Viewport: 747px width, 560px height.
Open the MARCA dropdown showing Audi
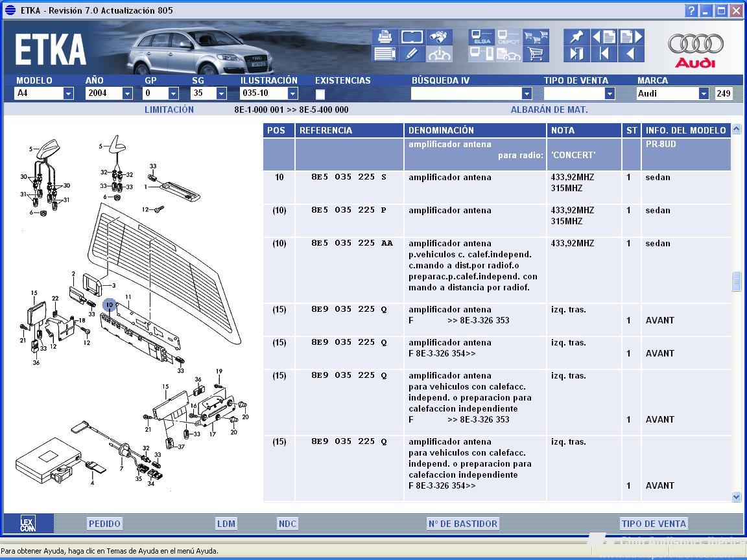(704, 93)
